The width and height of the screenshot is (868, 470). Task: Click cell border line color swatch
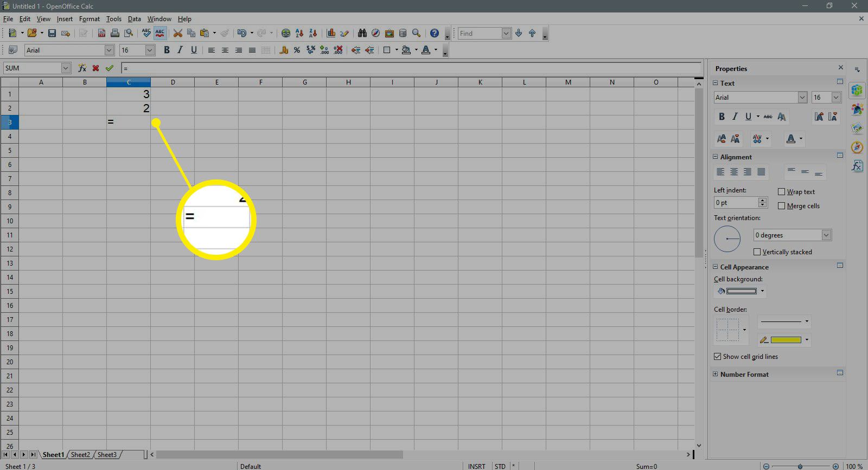[786, 340]
